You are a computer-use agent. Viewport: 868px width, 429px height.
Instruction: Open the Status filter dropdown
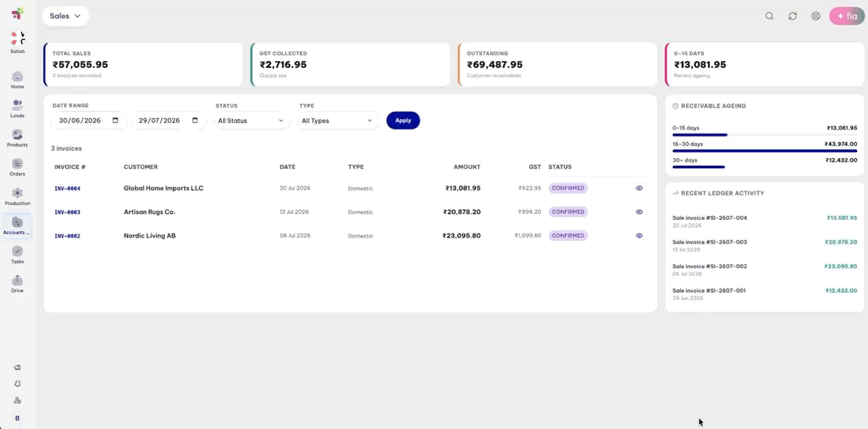(x=251, y=120)
